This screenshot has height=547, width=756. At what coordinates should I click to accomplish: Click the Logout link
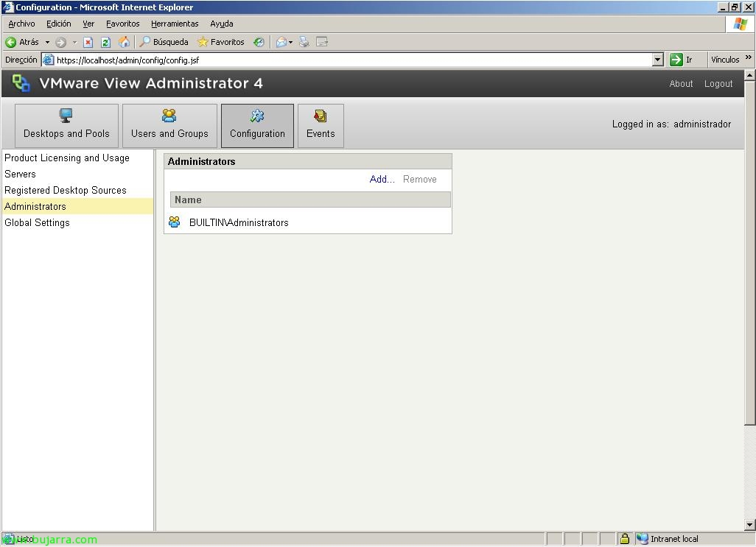[718, 84]
